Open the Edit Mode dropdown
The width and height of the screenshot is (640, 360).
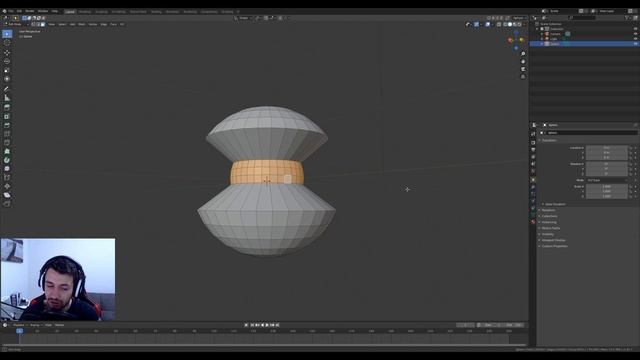(x=16, y=24)
